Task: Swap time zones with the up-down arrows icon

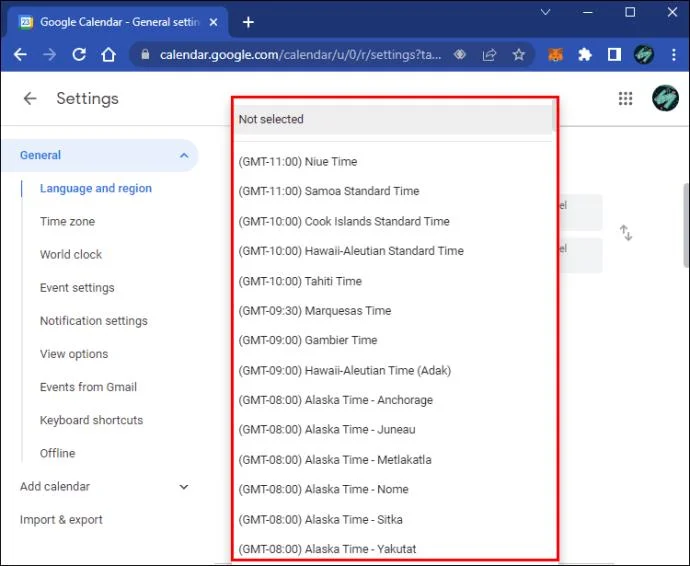Action: [x=626, y=232]
